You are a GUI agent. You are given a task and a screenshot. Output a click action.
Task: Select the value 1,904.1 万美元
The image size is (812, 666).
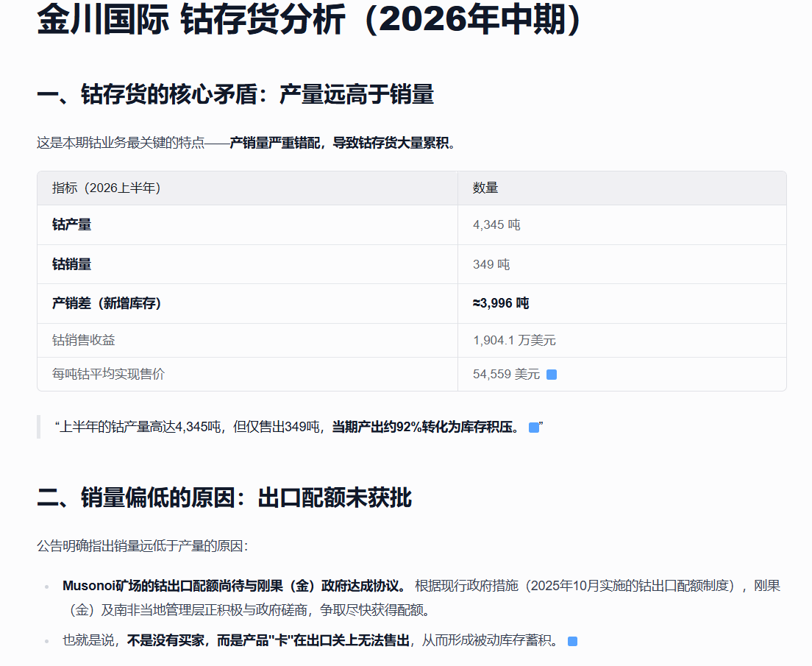[513, 340]
